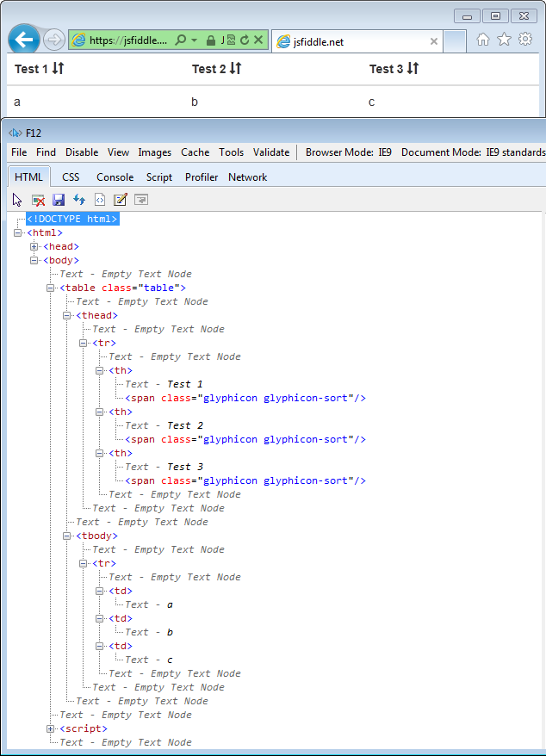Open address bar autocomplete dropdown arrow

coord(195,40)
